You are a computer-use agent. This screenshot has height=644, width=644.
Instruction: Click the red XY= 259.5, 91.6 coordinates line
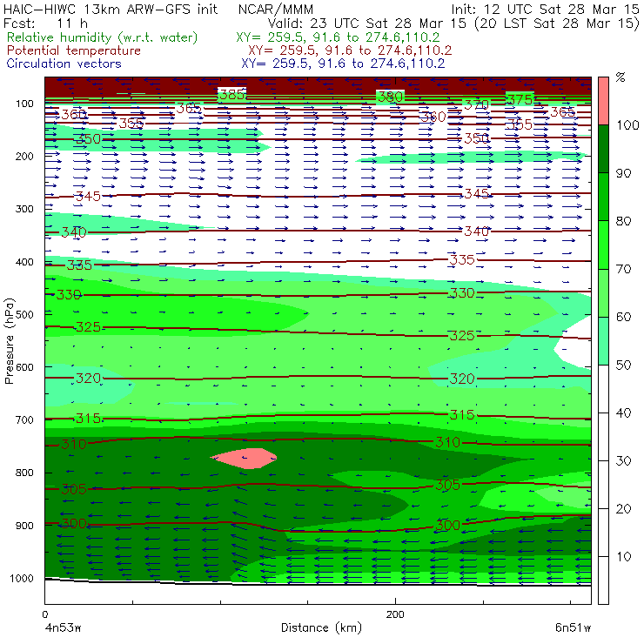click(x=350, y=50)
